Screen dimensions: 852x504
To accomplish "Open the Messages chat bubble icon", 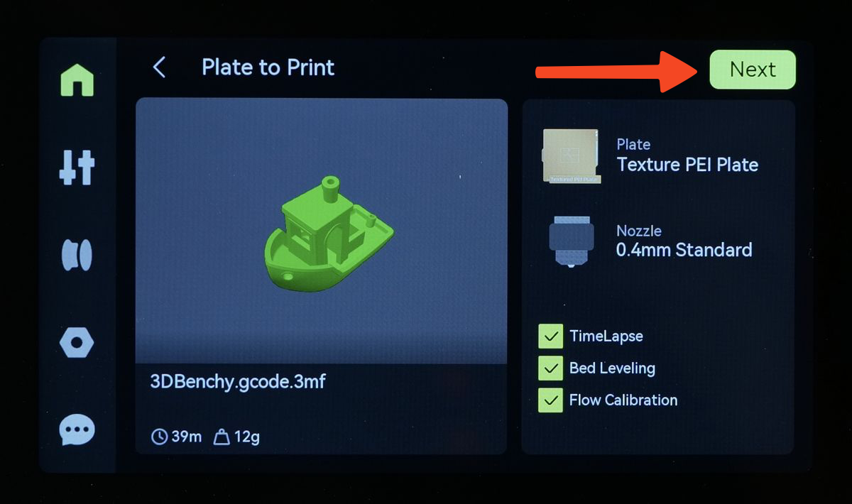I will (x=77, y=429).
